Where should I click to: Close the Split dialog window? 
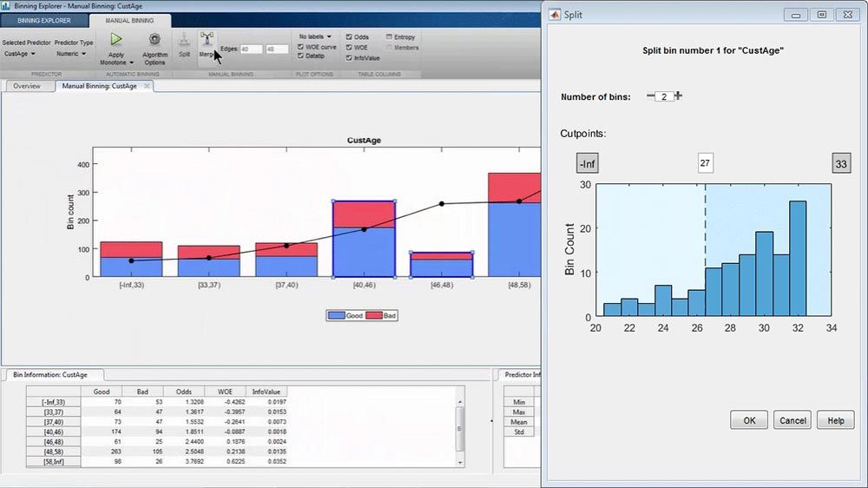pos(847,15)
